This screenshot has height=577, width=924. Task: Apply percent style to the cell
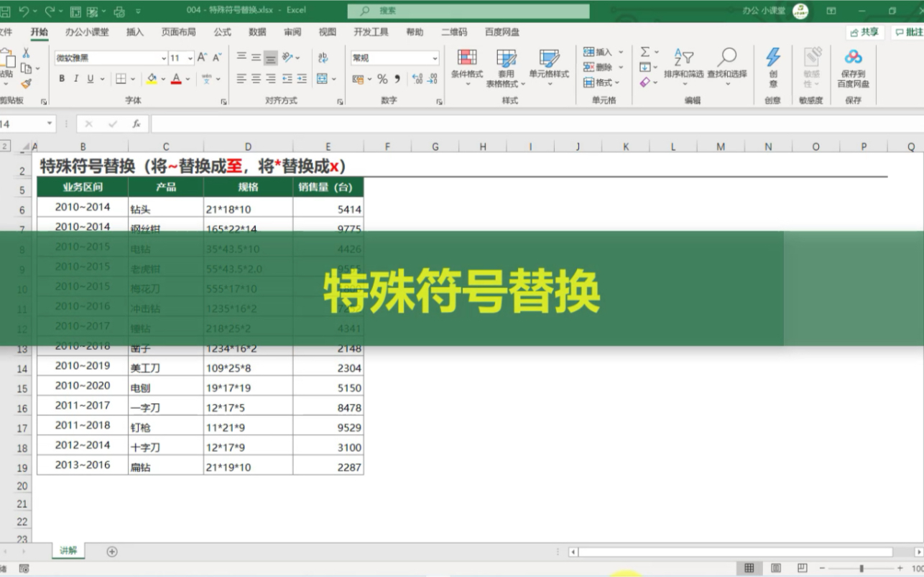coord(382,79)
